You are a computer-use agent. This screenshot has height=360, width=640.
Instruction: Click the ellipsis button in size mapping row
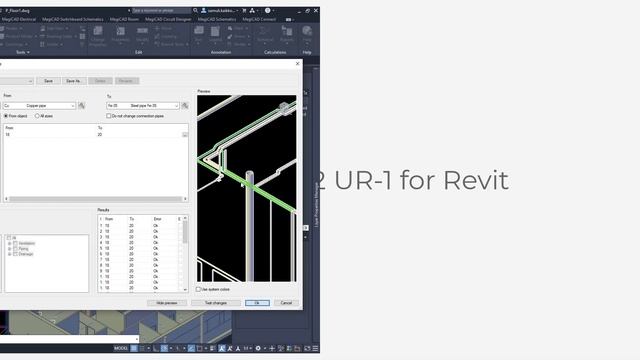(x=185, y=134)
